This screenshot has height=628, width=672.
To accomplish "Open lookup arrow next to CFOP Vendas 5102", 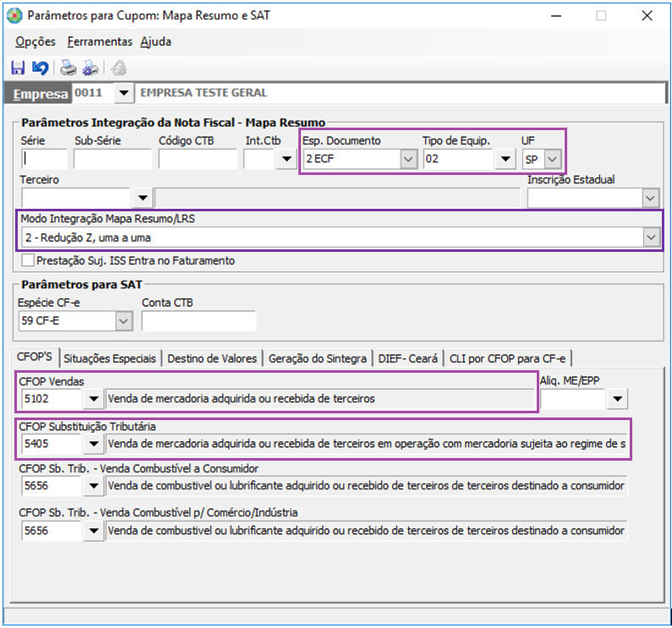I will (93, 398).
